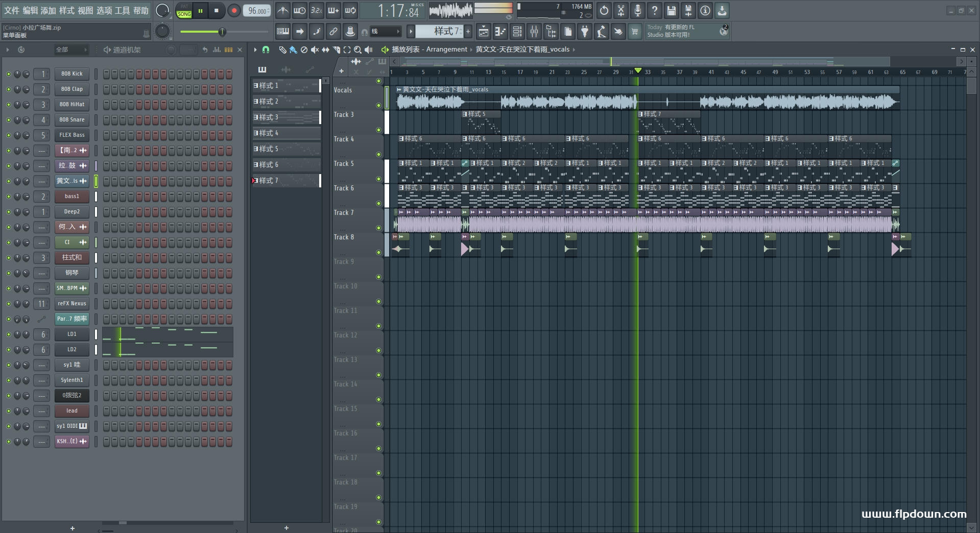This screenshot has height=533, width=980.
Task: Open the piano roll from the toolbar
Action: pyautogui.click(x=500, y=32)
